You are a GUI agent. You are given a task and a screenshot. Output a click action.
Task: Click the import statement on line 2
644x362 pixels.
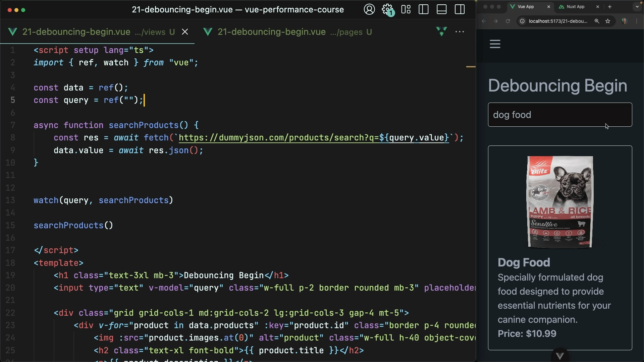click(116, 63)
